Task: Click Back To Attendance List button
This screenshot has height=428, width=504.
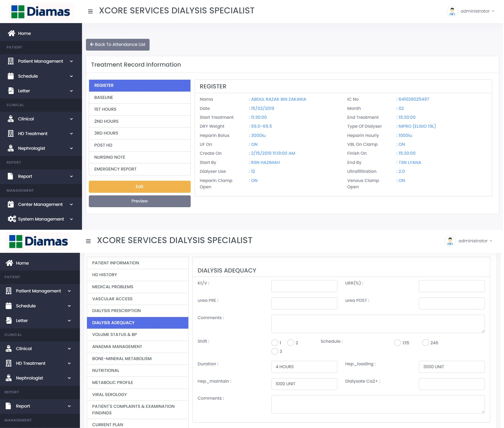Action: (x=118, y=45)
